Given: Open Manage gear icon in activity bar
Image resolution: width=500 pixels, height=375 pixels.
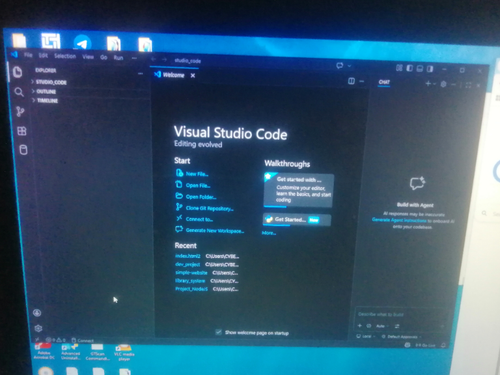Looking at the screenshot, I should tap(38, 328).
